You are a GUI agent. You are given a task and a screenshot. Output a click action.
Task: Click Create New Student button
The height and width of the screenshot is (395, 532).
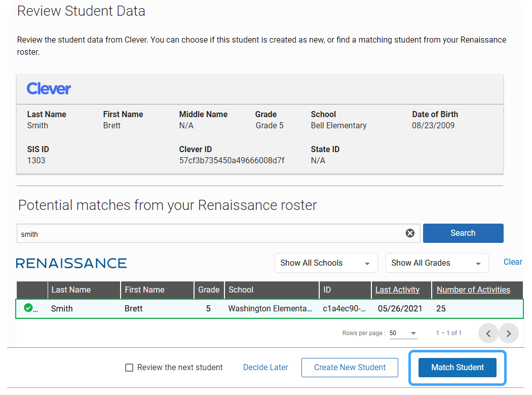point(350,368)
